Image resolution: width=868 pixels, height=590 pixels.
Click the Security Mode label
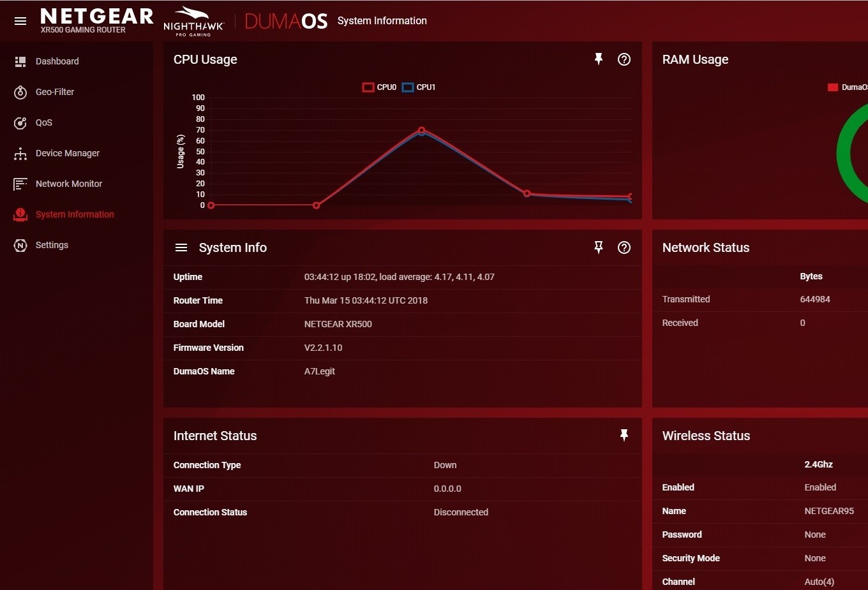[691, 558]
